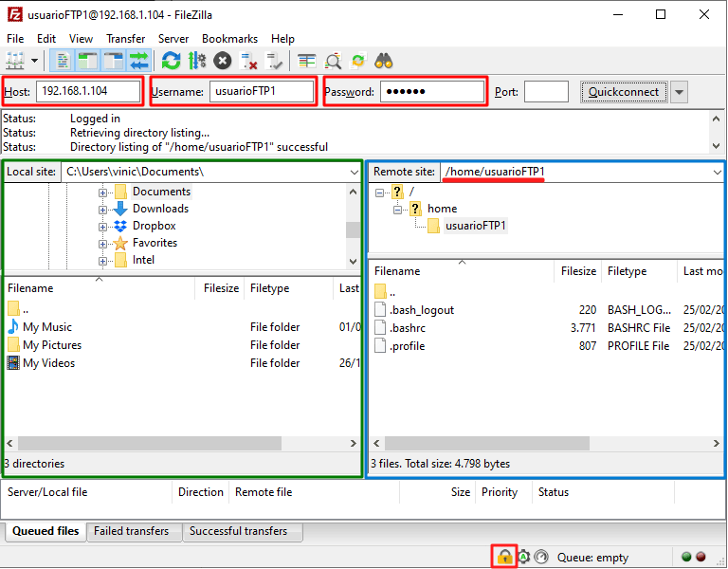Select the My Music folder
This screenshot has height=569, width=728.
click(x=47, y=327)
